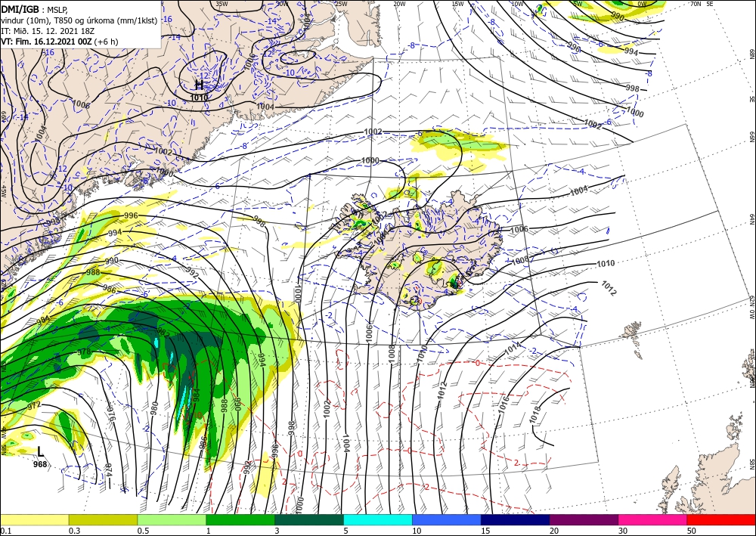Viewport: 756px width, 536px height.
Task: Pick the cyan 5–10 mm legend swatch
Action: [377, 519]
